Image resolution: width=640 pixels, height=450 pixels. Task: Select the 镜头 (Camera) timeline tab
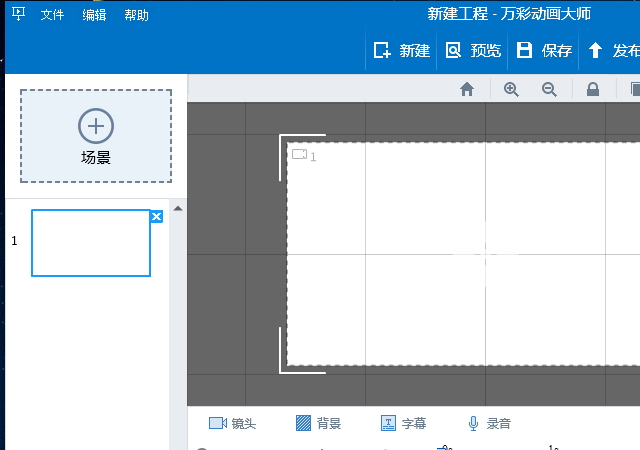232,423
